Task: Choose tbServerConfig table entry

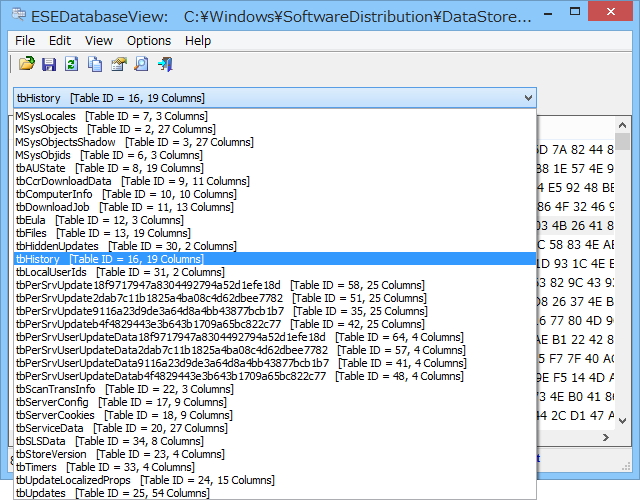Action: (x=275, y=402)
